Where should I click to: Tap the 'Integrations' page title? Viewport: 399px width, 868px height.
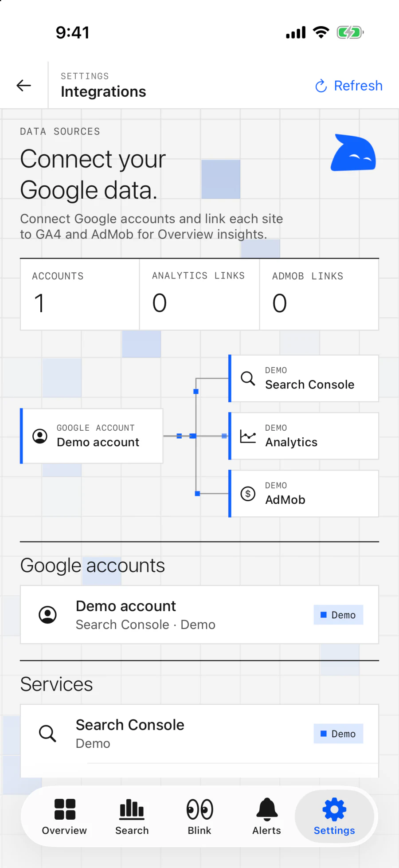tap(103, 91)
